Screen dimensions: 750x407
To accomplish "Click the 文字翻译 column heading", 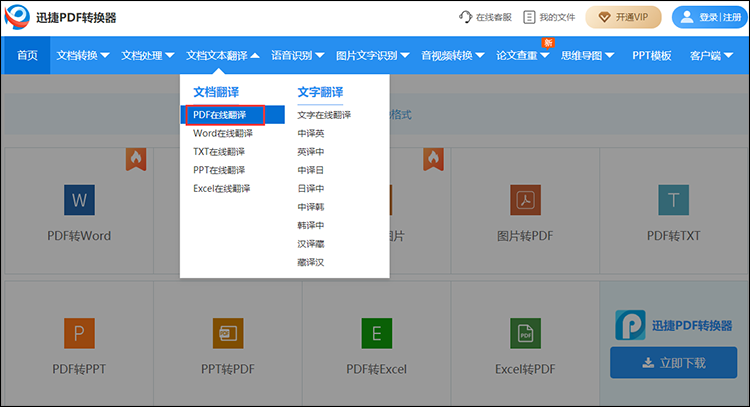I will click(x=320, y=92).
